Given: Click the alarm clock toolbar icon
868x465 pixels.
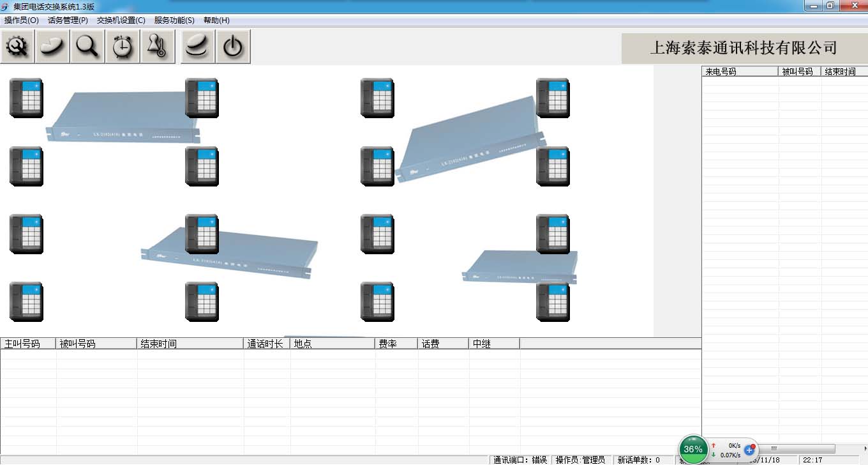Looking at the screenshot, I should pyautogui.click(x=123, y=47).
